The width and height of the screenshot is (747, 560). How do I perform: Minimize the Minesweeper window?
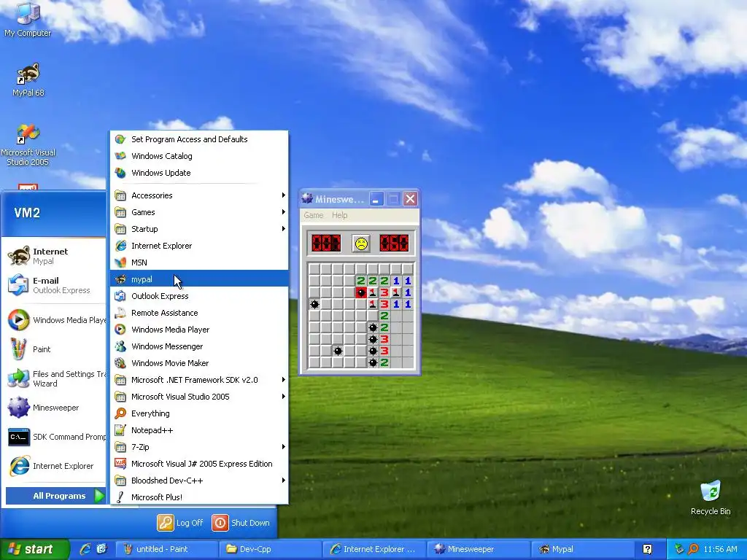(x=376, y=199)
